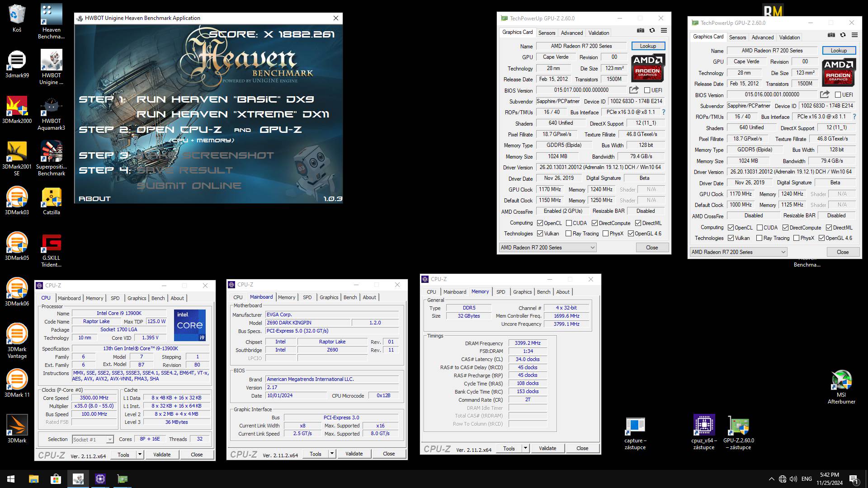Click Run Heaven "Basic" DX9 step
The image size is (868, 488).
click(x=225, y=99)
